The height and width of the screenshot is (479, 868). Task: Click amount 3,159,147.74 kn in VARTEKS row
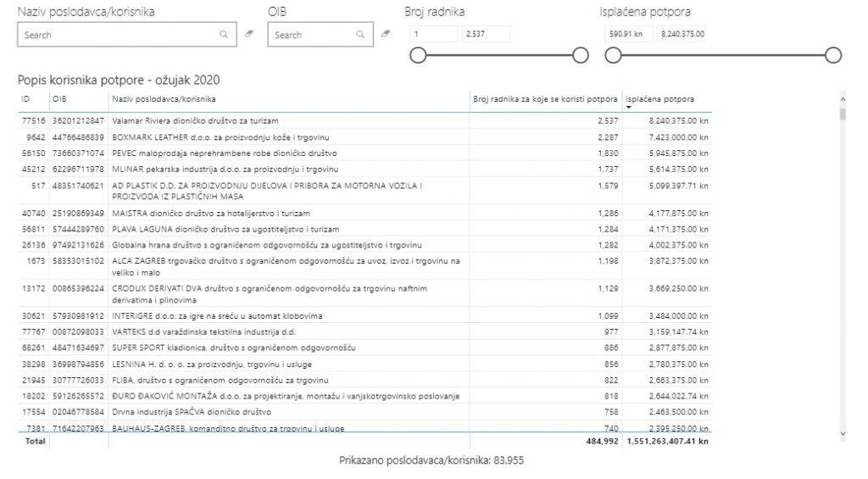click(x=679, y=332)
